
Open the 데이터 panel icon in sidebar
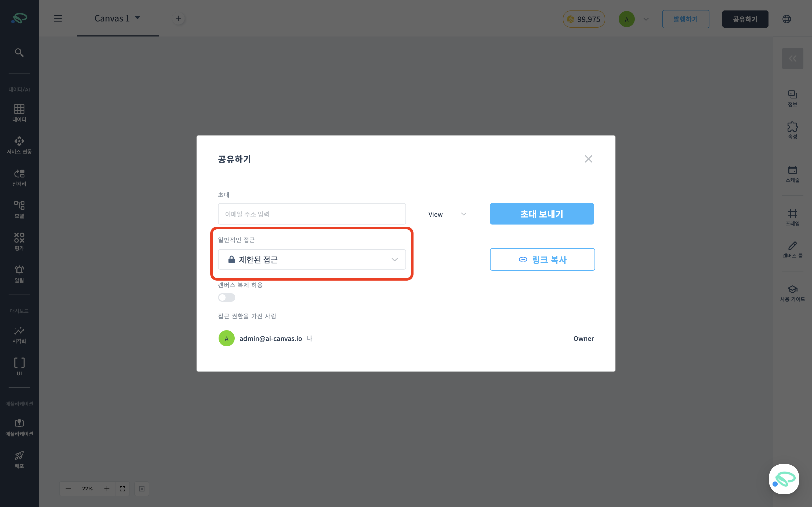point(19,113)
